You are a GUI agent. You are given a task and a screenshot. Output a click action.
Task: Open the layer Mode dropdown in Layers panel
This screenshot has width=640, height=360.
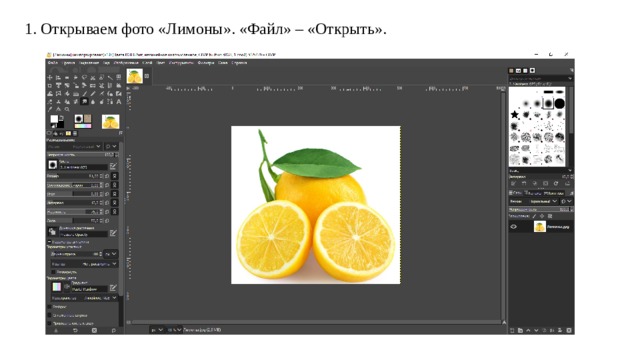[534, 201]
